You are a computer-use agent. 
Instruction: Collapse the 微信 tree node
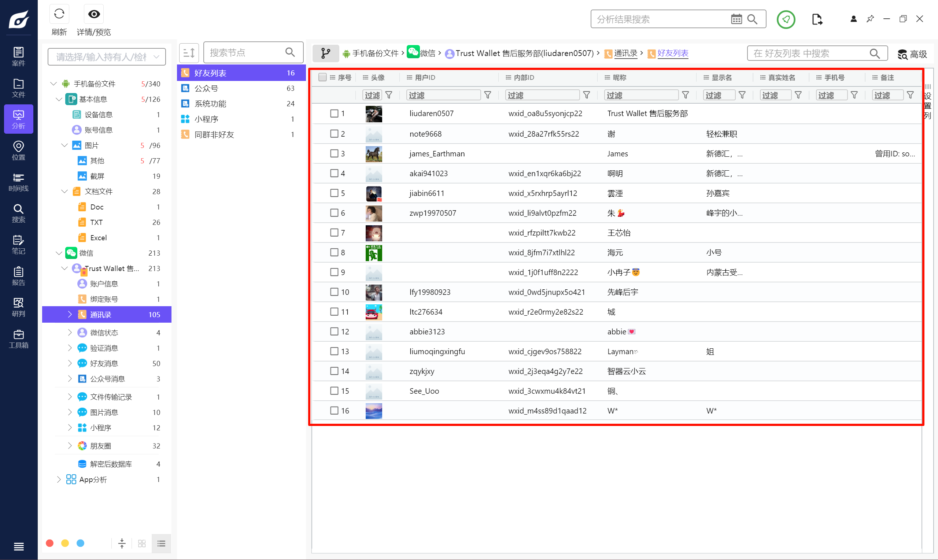[59, 252]
